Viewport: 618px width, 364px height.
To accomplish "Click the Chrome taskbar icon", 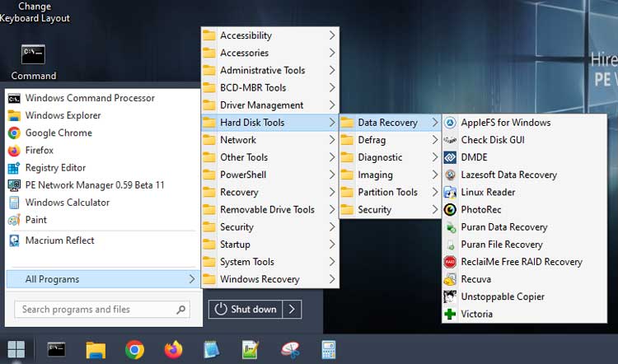I will coord(134,349).
